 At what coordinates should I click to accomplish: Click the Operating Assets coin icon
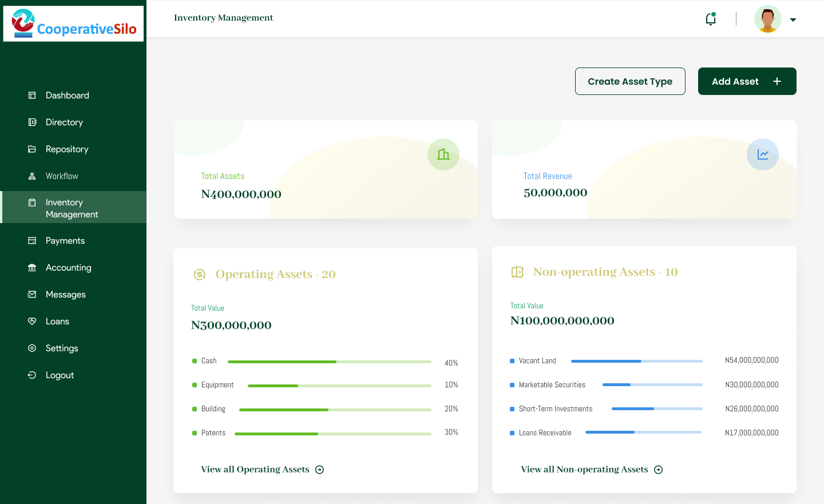pyautogui.click(x=199, y=275)
